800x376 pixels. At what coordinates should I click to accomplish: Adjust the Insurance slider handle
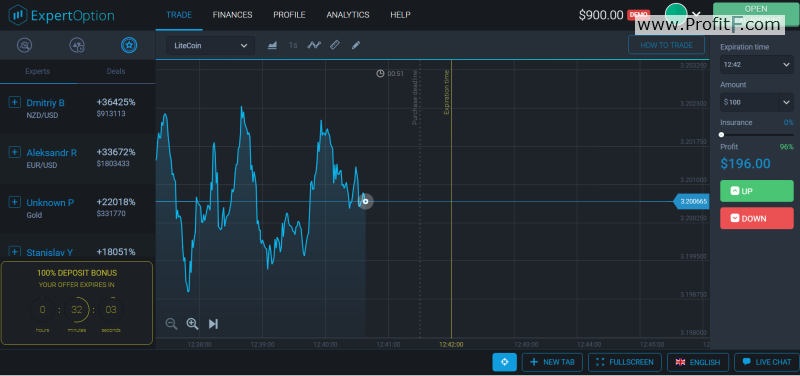coord(721,135)
